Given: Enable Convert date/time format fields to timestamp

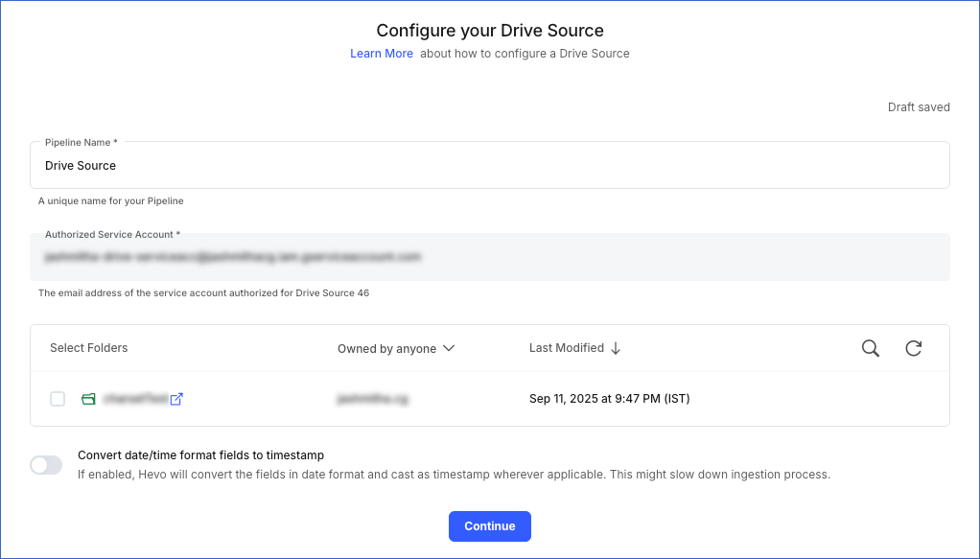Looking at the screenshot, I should pyautogui.click(x=45, y=464).
